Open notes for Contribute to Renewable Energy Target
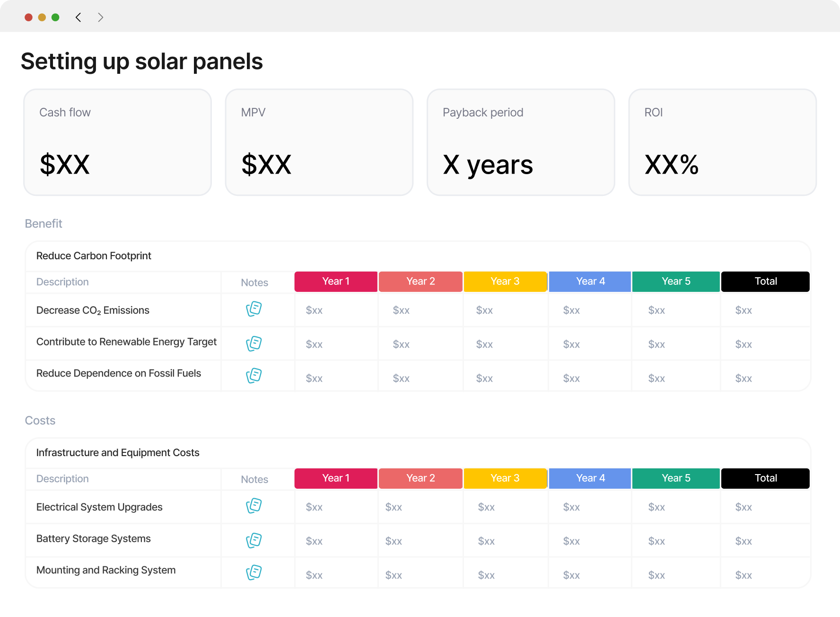The image size is (840, 617). click(254, 344)
